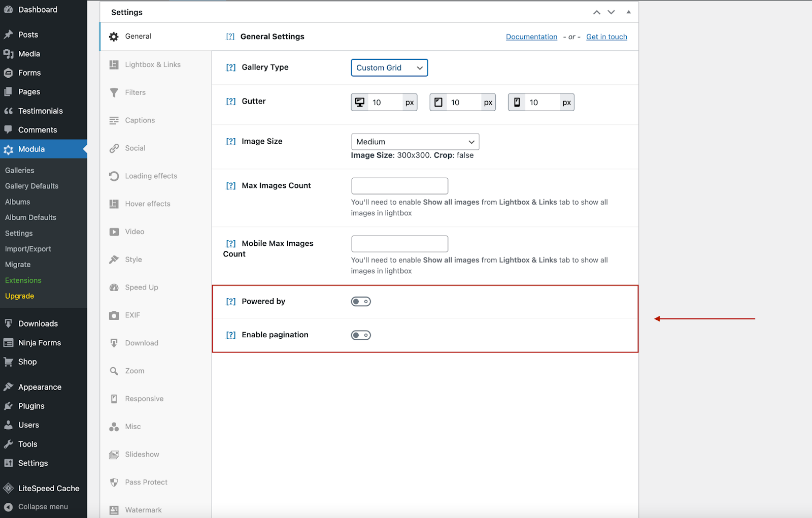
Task: Click the EXIF camera icon
Action: (x=114, y=315)
